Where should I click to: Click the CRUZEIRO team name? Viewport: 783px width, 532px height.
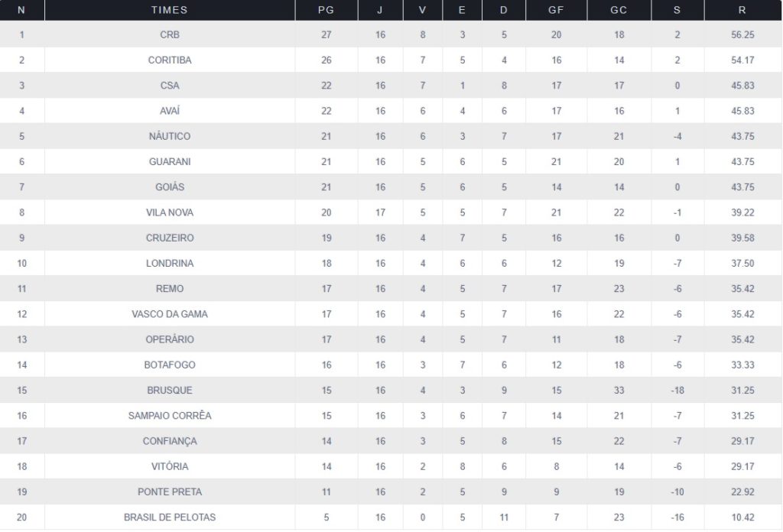[170, 238]
